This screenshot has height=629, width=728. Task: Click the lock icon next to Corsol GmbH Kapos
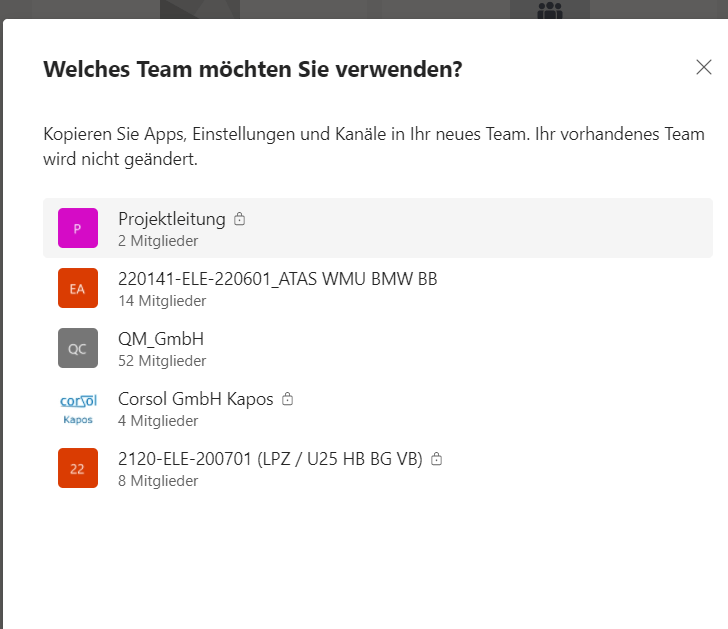(x=287, y=399)
